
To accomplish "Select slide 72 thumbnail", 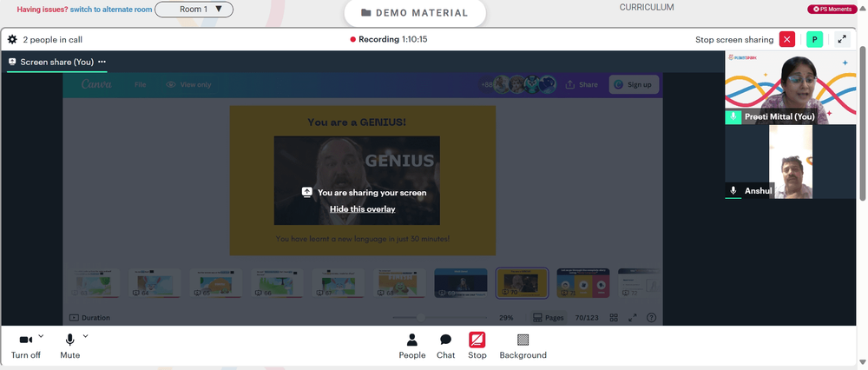I will [640, 283].
